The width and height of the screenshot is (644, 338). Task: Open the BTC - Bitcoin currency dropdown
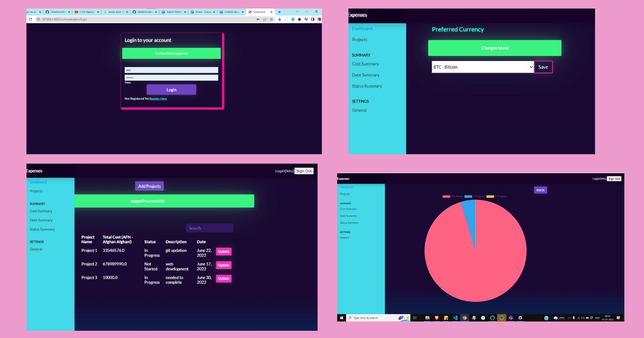[x=483, y=67]
